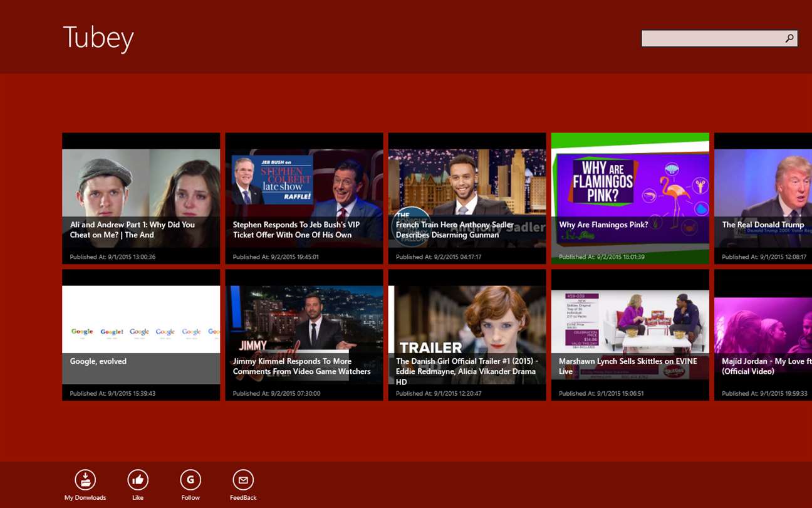The height and width of the screenshot is (508, 812).
Task: Open the French Train Hero Anthony Sadler video
Action: (x=467, y=198)
